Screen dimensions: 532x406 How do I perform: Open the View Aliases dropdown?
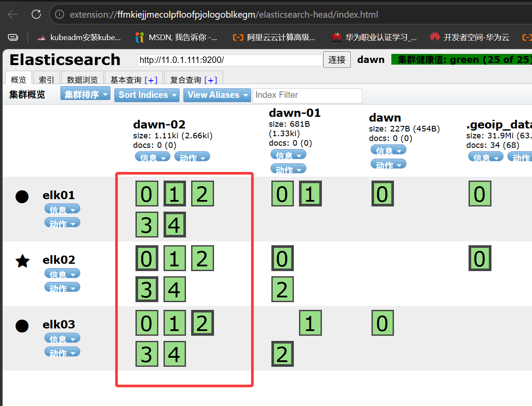click(x=217, y=95)
